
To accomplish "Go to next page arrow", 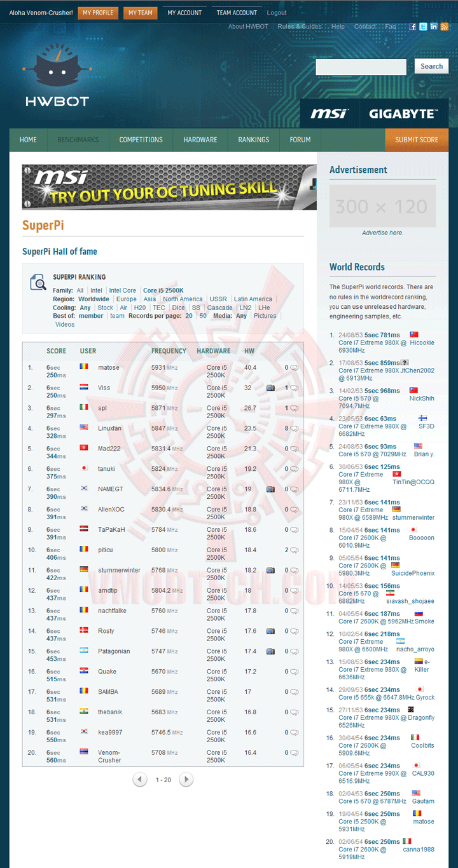I will (x=186, y=780).
